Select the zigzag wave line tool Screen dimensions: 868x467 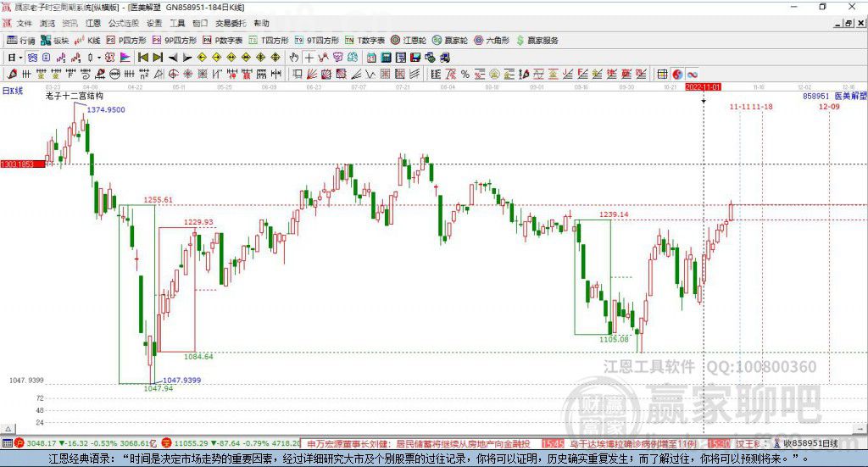[370, 74]
